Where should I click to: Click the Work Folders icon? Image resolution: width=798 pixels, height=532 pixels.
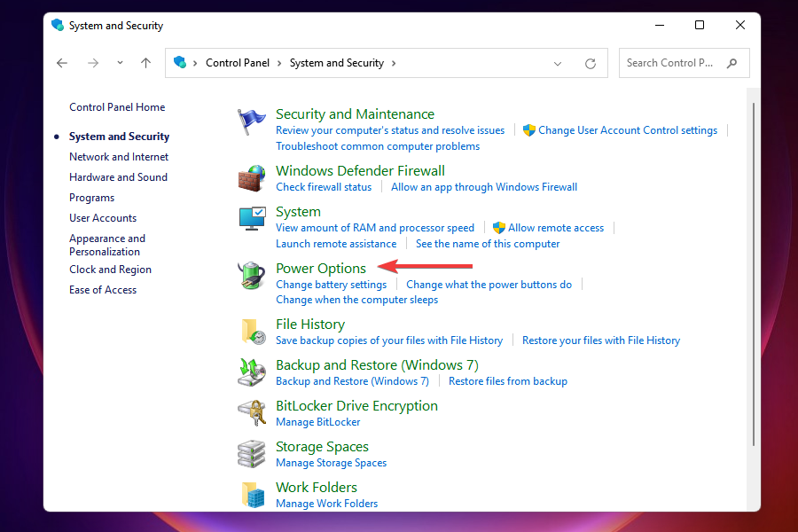(x=254, y=495)
